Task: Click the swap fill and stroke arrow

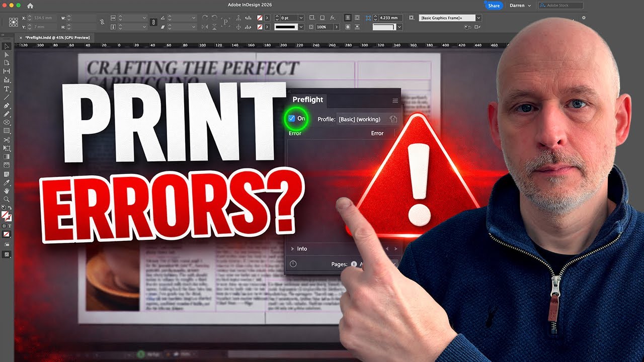Action: (11, 207)
